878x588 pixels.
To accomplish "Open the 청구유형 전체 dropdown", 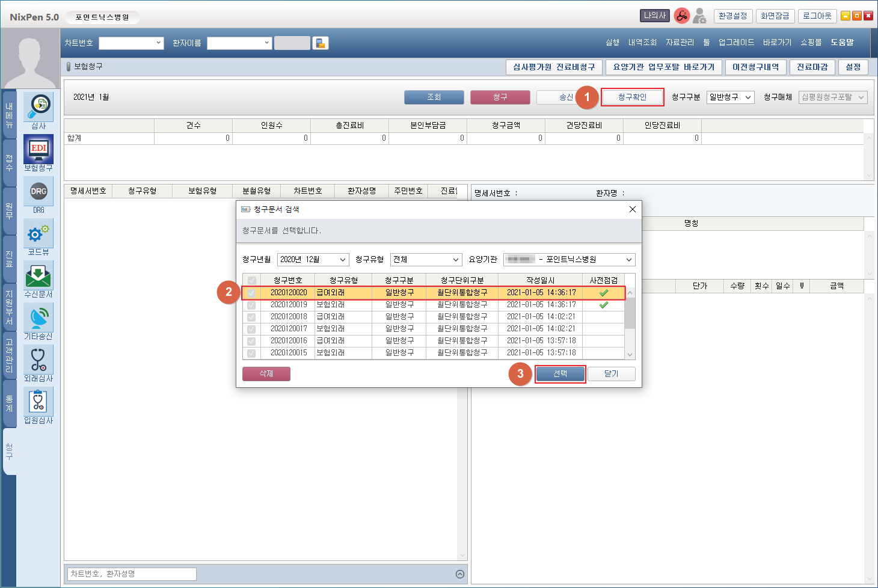I will [x=426, y=260].
